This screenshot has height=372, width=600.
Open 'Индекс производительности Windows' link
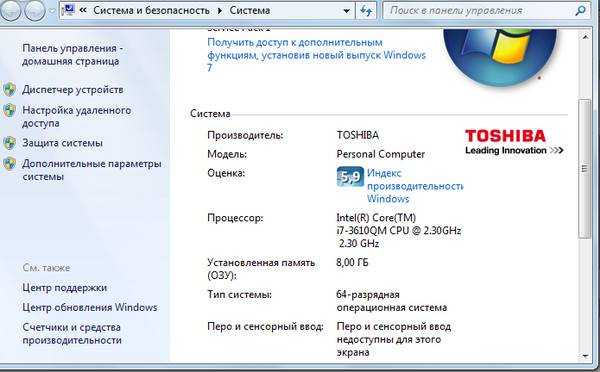point(415,186)
